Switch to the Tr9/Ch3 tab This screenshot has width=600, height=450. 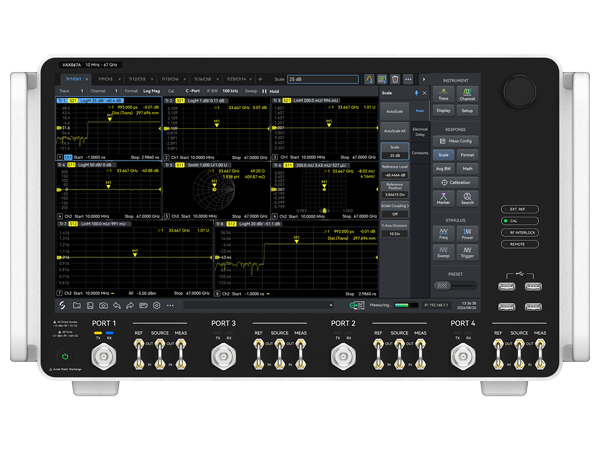(x=108, y=79)
